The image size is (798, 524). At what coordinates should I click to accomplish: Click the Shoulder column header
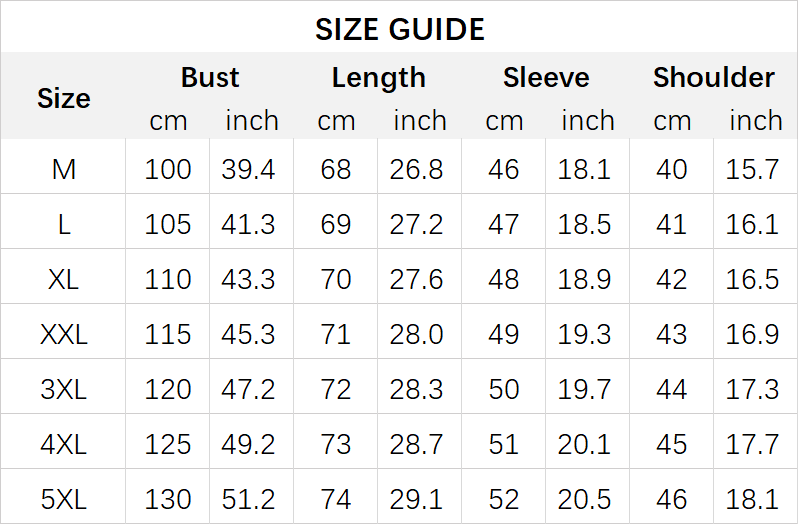[713, 78]
